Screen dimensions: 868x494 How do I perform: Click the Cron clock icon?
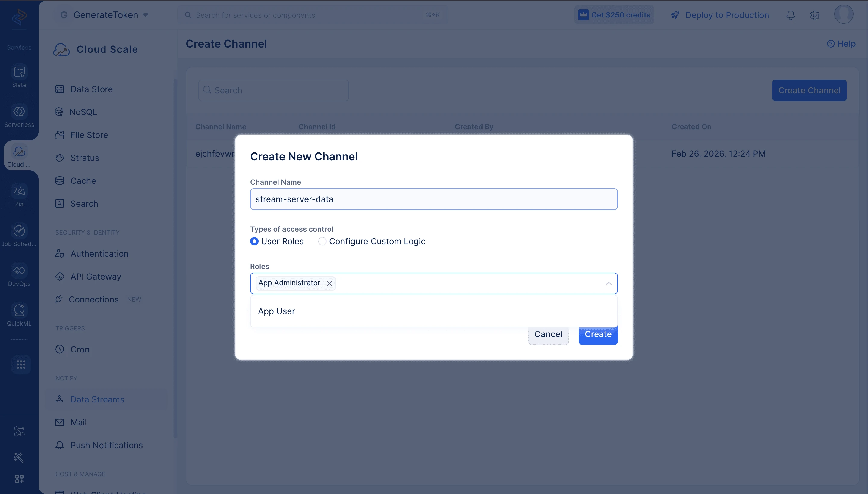[x=60, y=349]
